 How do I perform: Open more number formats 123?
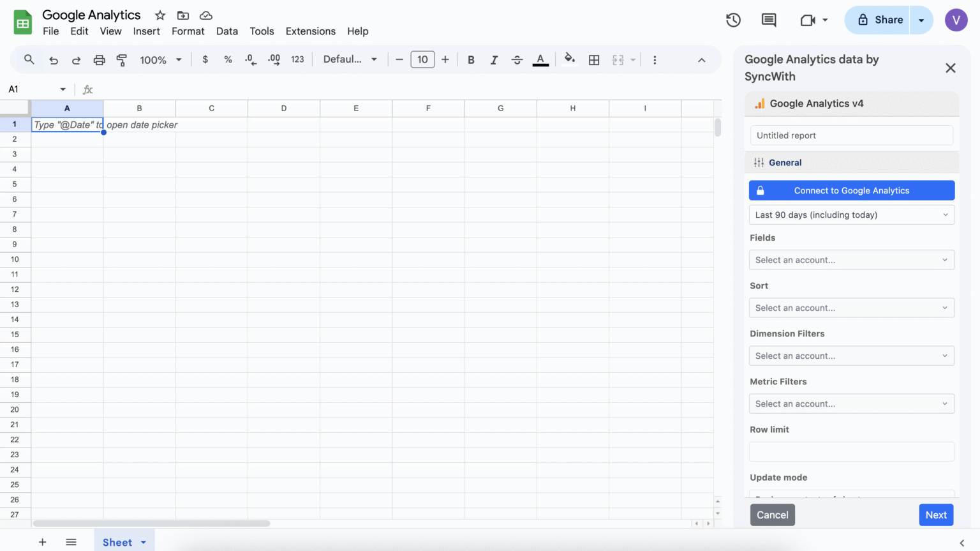pyautogui.click(x=297, y=59)
